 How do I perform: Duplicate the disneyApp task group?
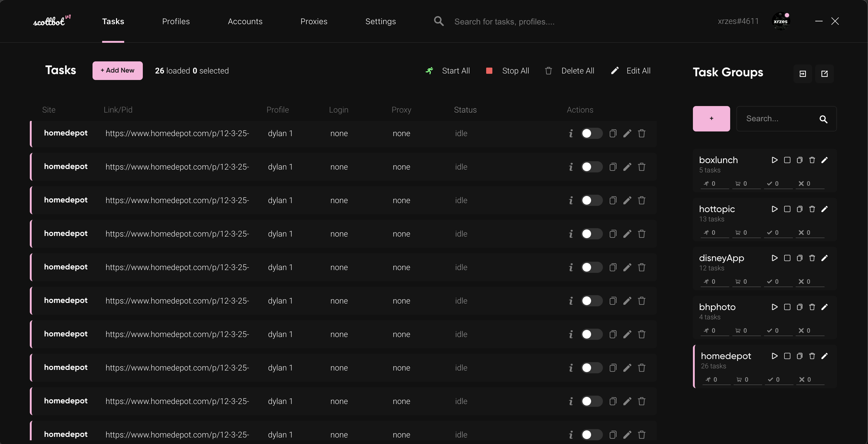[799, 258]
